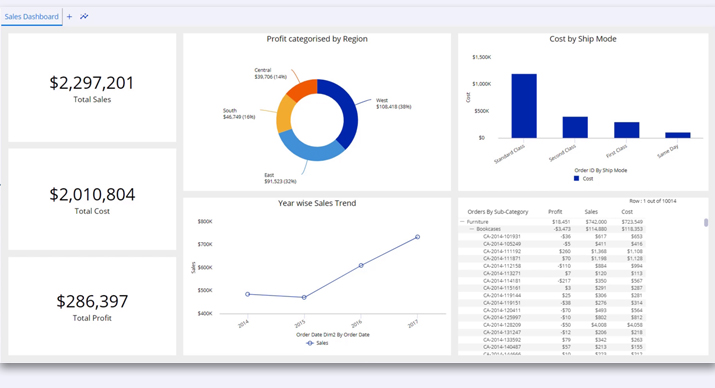Select the Same Day bar
The image size is (715, 388).
[x=678, y=135]
